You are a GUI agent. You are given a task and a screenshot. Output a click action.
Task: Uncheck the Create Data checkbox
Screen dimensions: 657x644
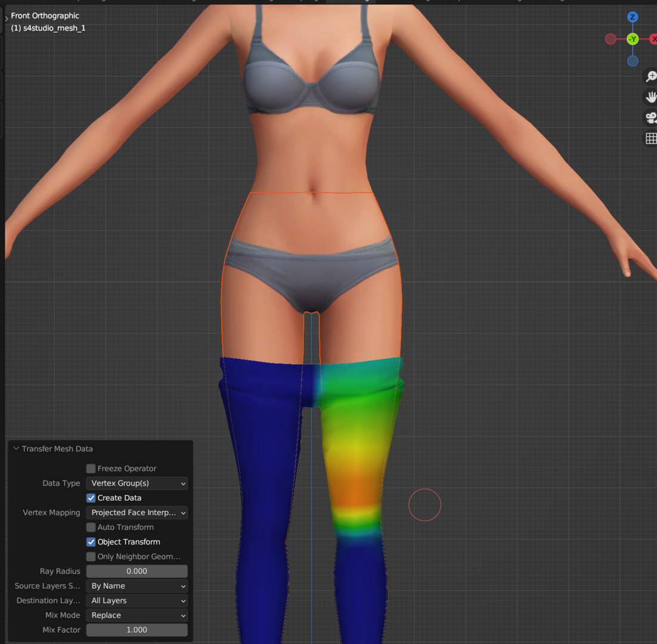click(91, 498)
